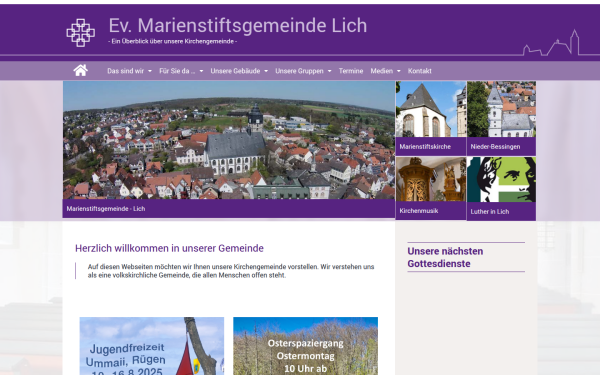Expand the arrow beside Medien
The image size is (600, 375).
tap(399, 71)
